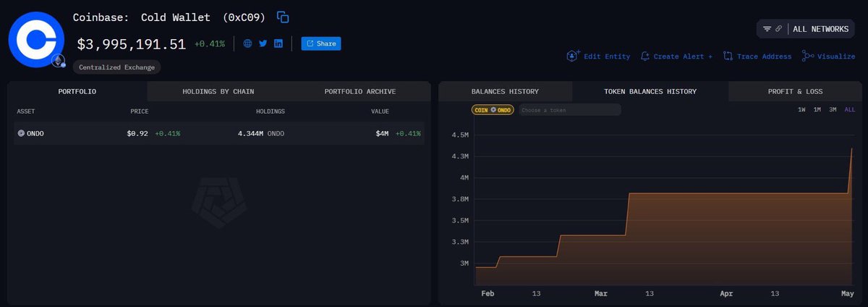Open the Visualize link
Image resolution: width=868 pixels, height=307 pixels.
(x=836, y=56)
